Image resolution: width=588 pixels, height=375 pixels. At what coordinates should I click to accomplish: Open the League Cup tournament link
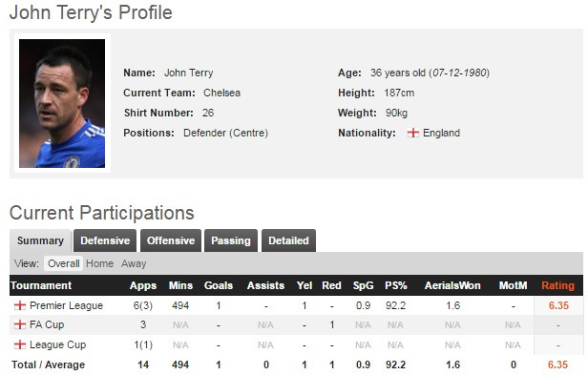[57, 344]
